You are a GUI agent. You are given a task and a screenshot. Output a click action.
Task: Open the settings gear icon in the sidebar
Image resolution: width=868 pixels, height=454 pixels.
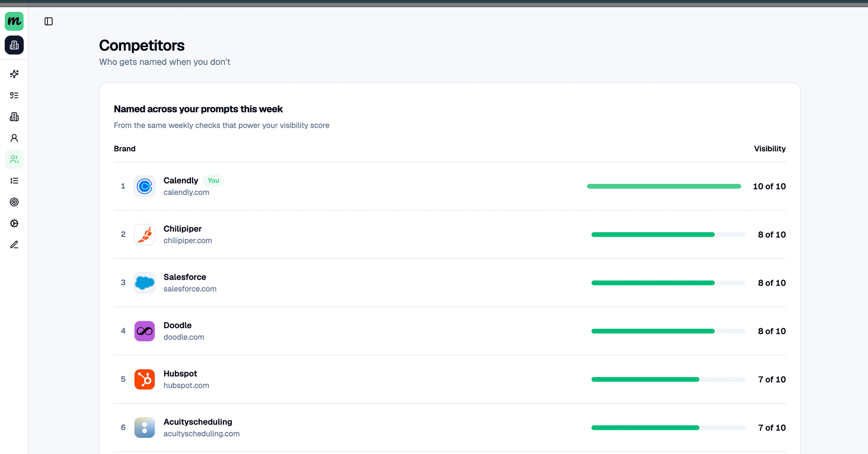click(14, 223)
